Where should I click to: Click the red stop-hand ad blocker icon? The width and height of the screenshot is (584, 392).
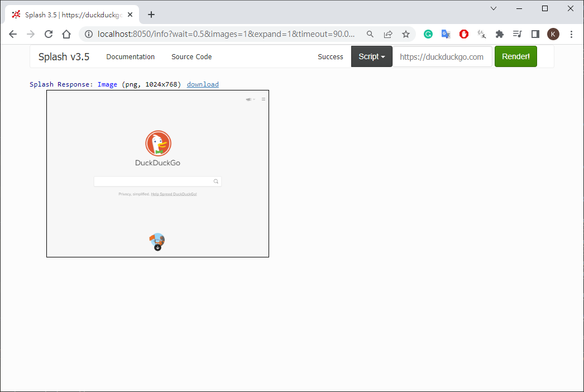pyautogui.click(x=463, y=34)
